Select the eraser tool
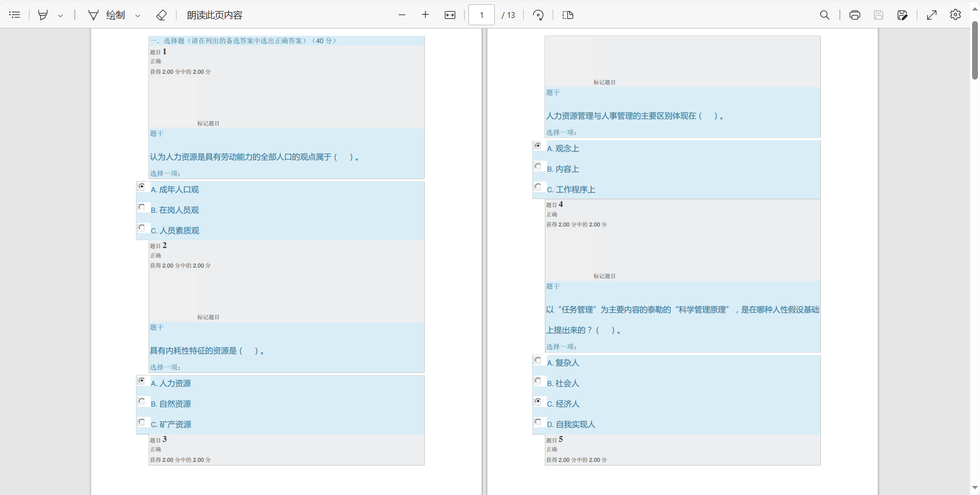980x495 pixels. [162, 15]
